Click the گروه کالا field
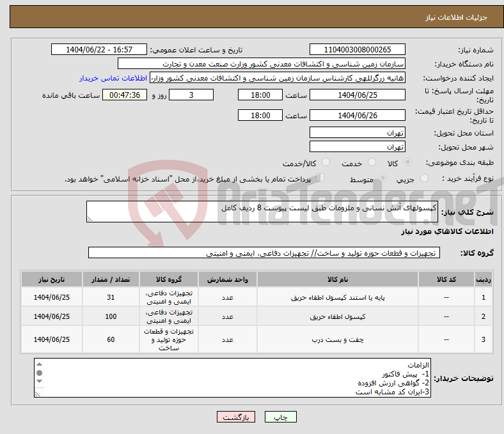Image resolution: width=504 pixels, height=434 pixels. pyautogui.click(x=264, y=253)
